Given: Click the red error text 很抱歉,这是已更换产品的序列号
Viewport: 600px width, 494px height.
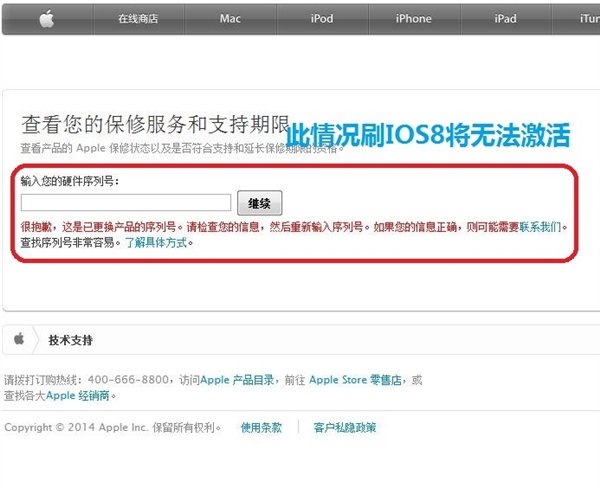Looking at the screenshot, I should pos(98,227).
